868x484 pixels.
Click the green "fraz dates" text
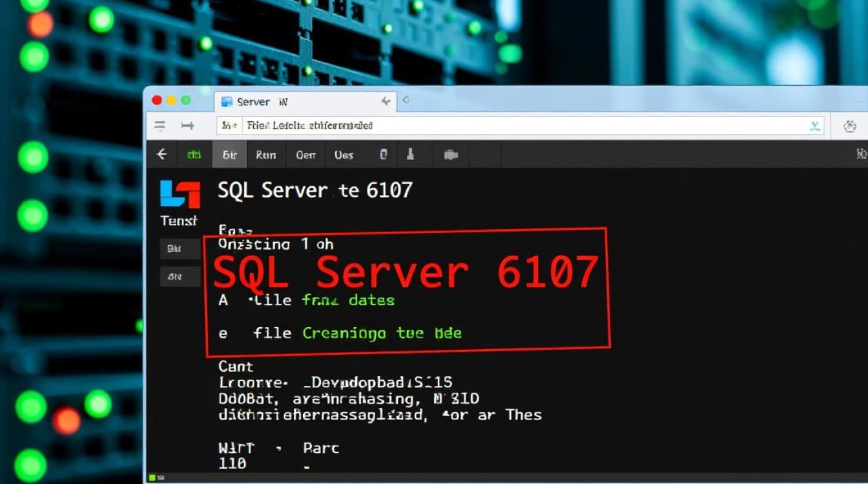348,300
